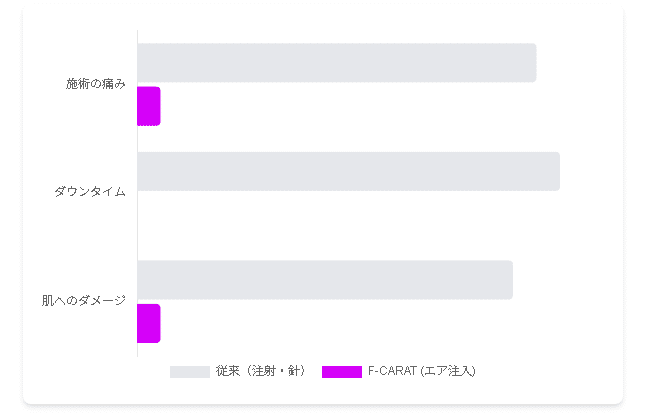Select the magenta bar for 施術の痛み

coord(149,106)
